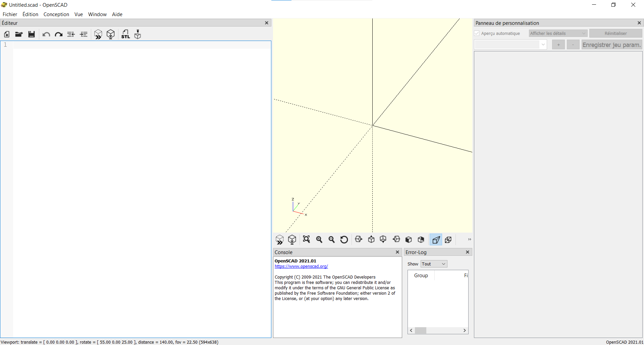
Task: Click Preview icon in the viewport toolbar
Action: pyautogui.click(x=280, y=240)
